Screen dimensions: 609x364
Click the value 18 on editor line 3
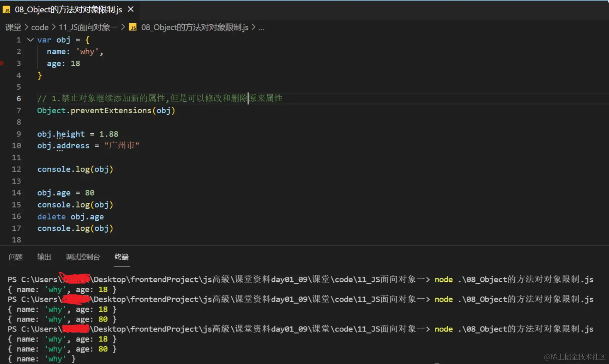click(75, 63)
